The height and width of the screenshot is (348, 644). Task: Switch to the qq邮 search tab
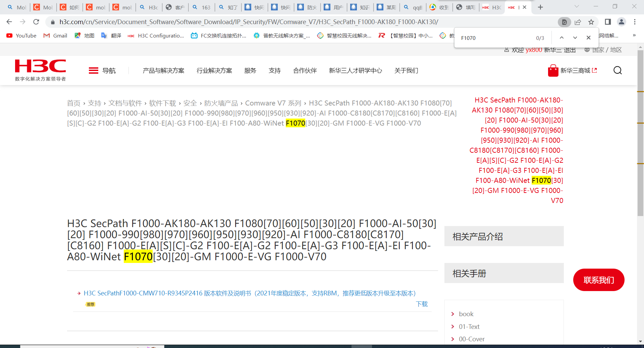[413, 7]
